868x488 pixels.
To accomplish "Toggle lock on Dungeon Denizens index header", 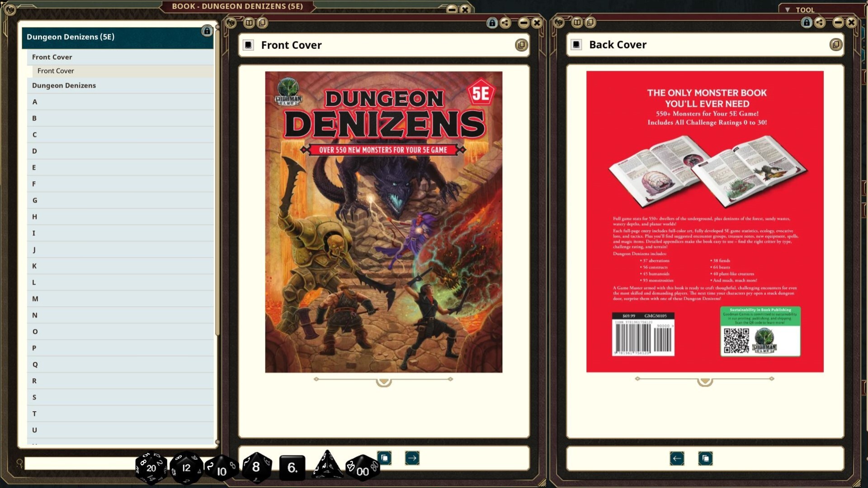I will click(x=207, y=31).
